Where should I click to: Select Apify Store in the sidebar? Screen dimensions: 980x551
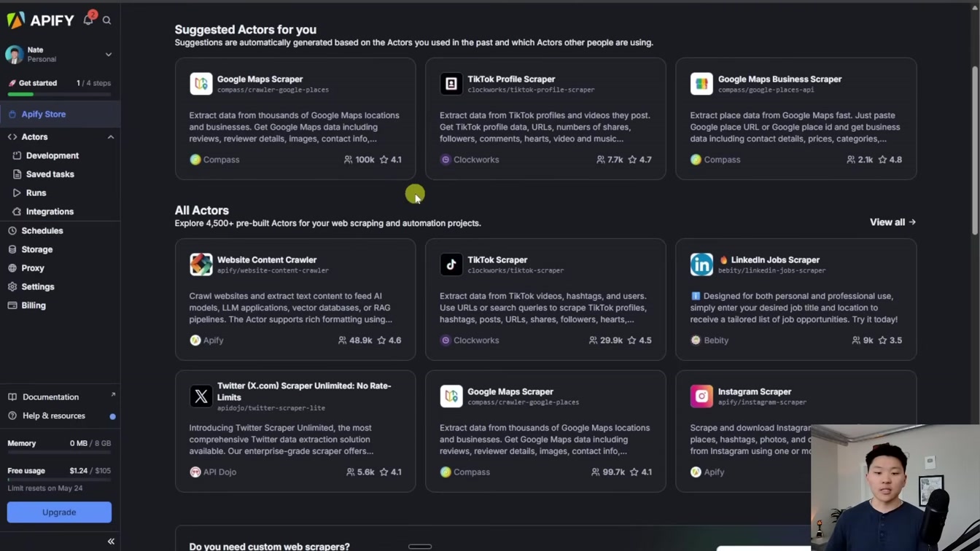pyautogui.click(x=60, y=114)
